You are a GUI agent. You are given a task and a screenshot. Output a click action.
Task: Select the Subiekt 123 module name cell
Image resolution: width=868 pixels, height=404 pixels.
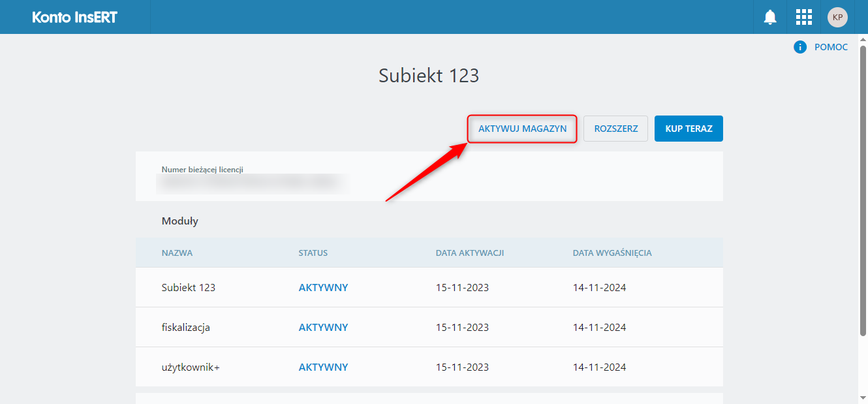point(189,287)
